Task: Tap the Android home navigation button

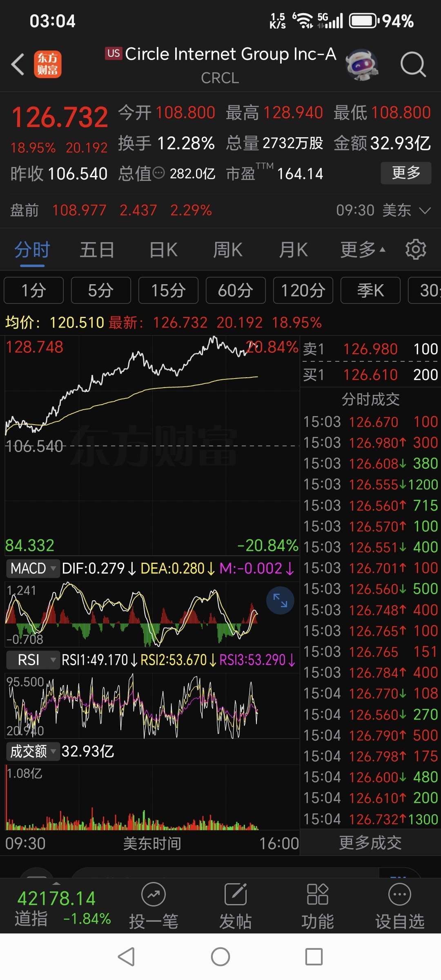Action: pyautogui.click(x=220, y=957)
